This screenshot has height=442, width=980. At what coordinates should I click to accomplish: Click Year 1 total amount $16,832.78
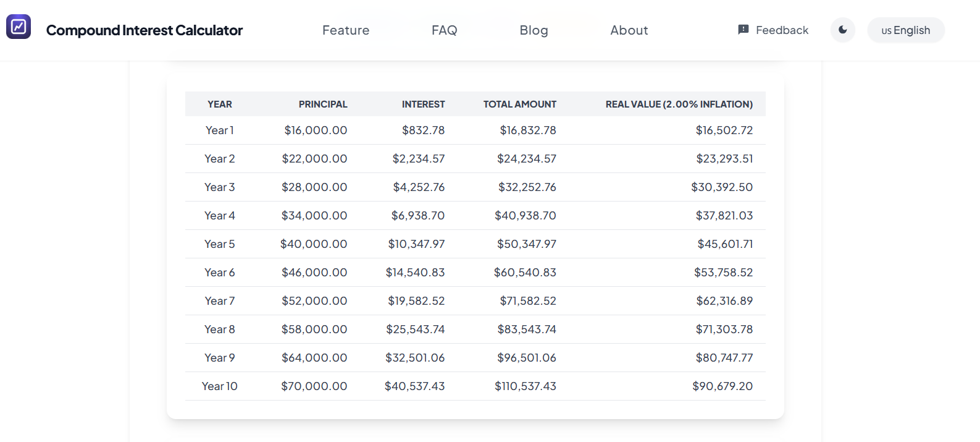click(527, 130)
